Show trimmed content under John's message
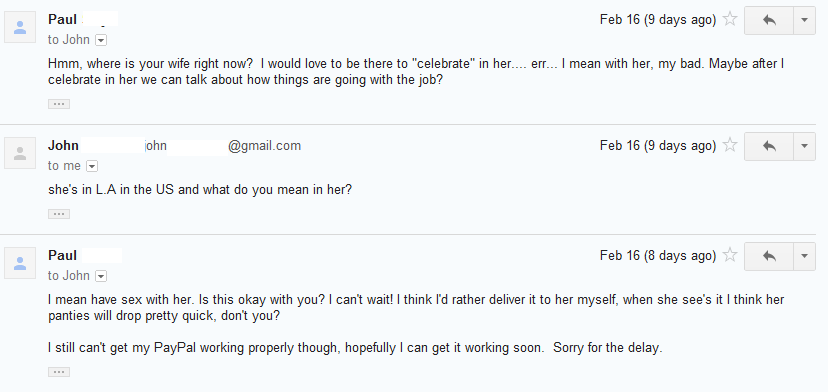828x392 pixels. pyautogui.click(x=59, y=214)
